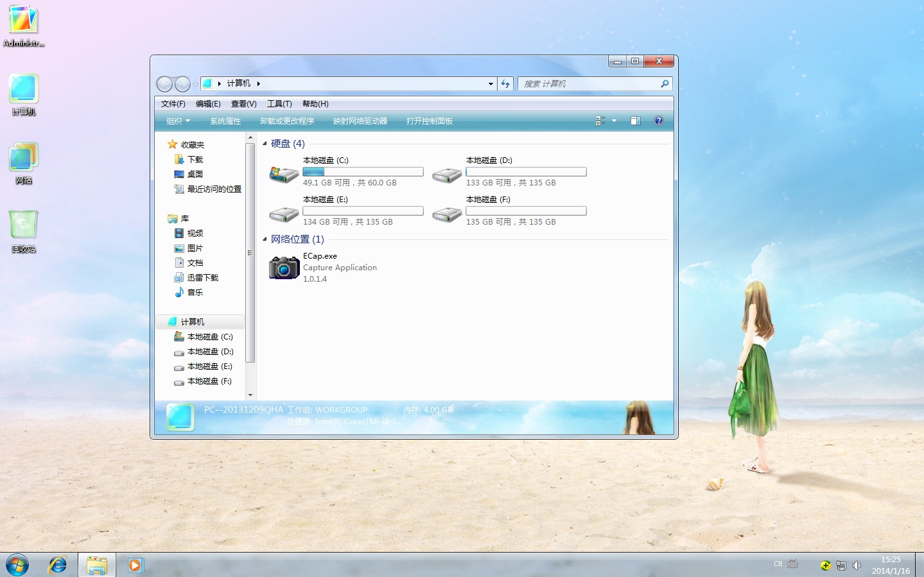This screenshot has width=924, height=577.
Task: Select the 本地磁盘 (D:) drive icon
Action: (446, 174)
